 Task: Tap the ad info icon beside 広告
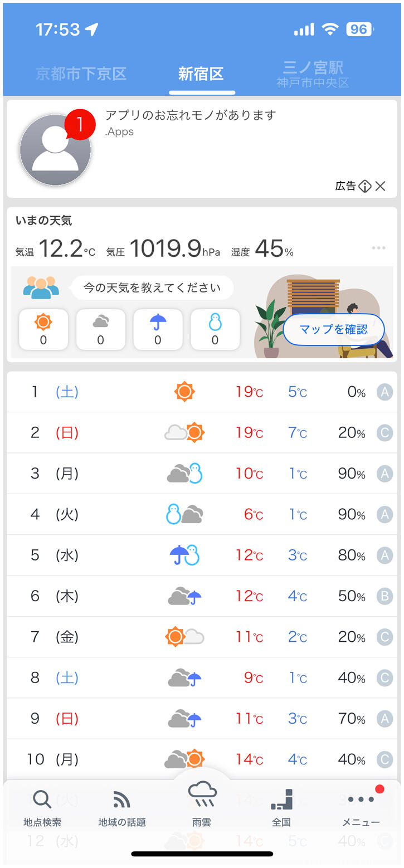365,186
